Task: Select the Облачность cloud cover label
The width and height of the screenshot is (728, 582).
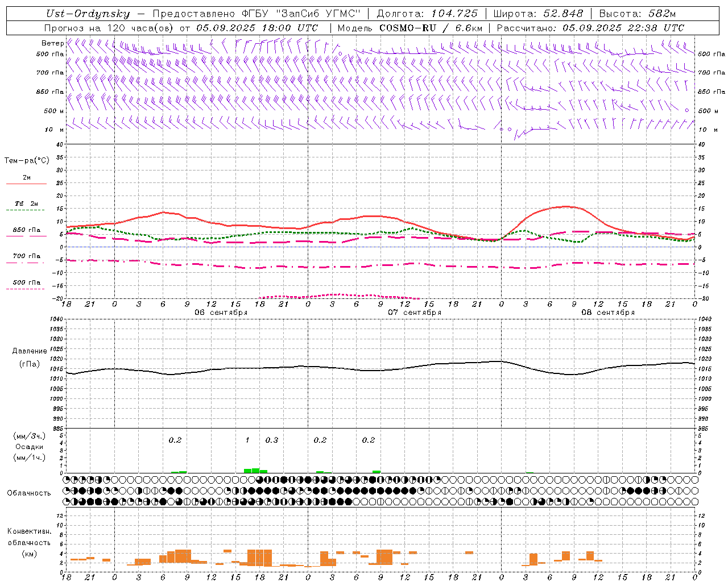Action: pyautogui.click(x=29, y=493)
